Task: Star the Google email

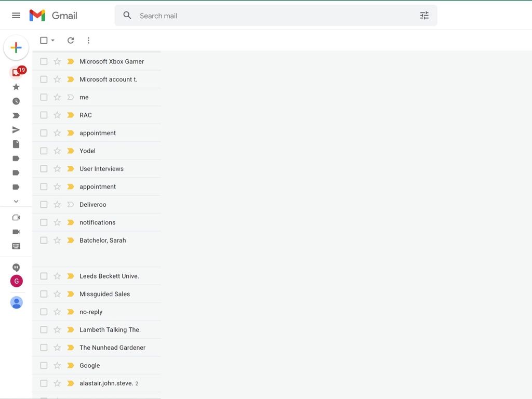Action: (57, 365)
